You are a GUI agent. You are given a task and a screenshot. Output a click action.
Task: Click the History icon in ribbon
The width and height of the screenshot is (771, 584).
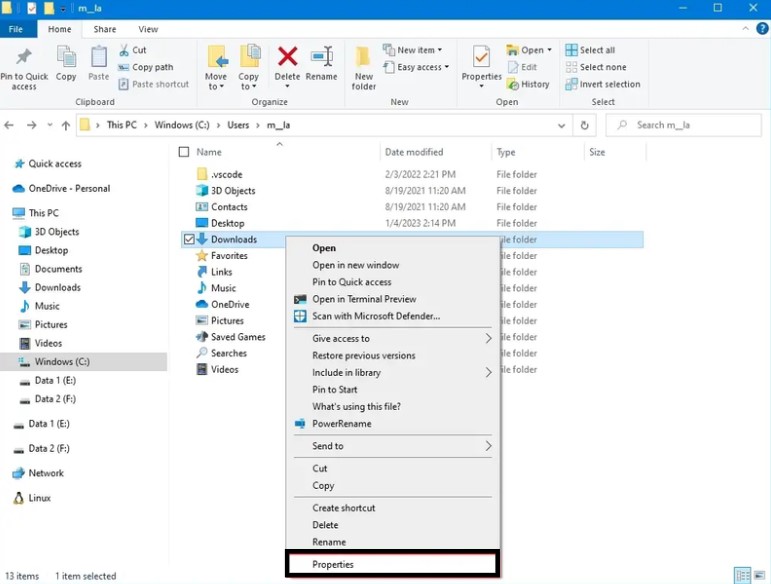(x=513, y=85)
